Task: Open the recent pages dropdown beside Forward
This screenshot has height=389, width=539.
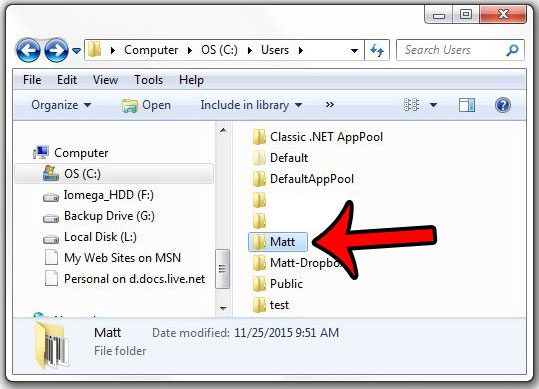Action: 76,51
